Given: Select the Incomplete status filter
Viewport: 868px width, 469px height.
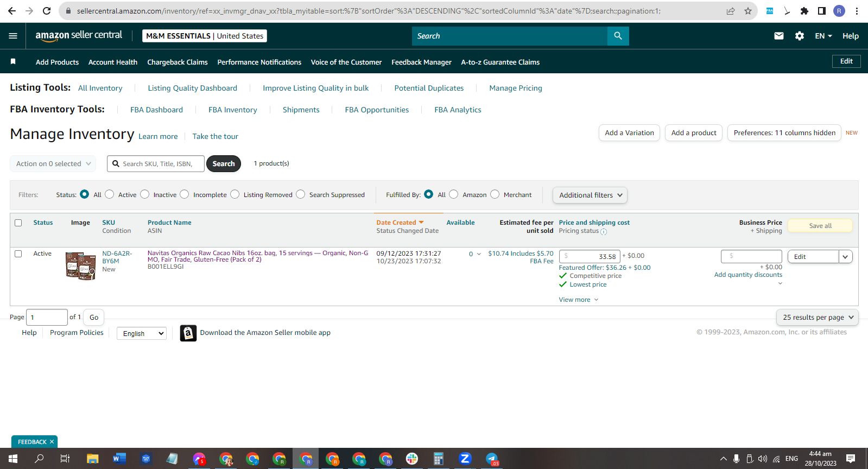Looking at the screenshot, I should pos(185,194).
